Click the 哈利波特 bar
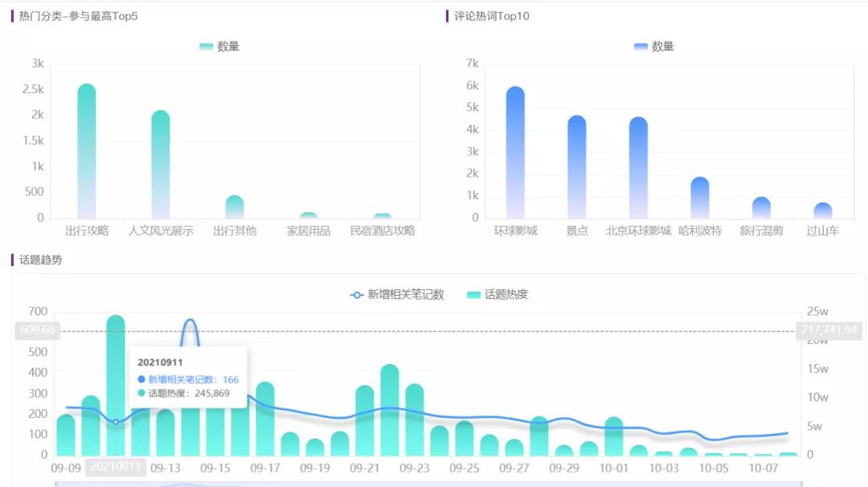The width and height of the screenshot is (868, 487). (700, 198)
